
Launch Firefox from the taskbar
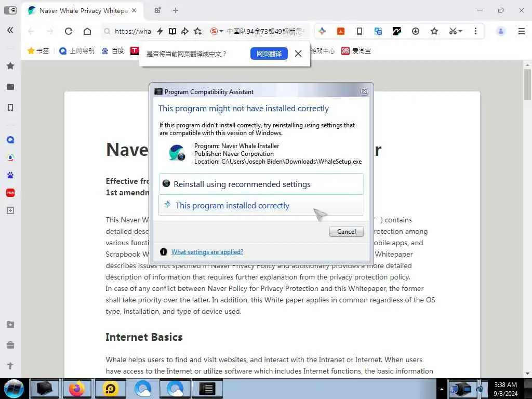[x=77, y=389]
